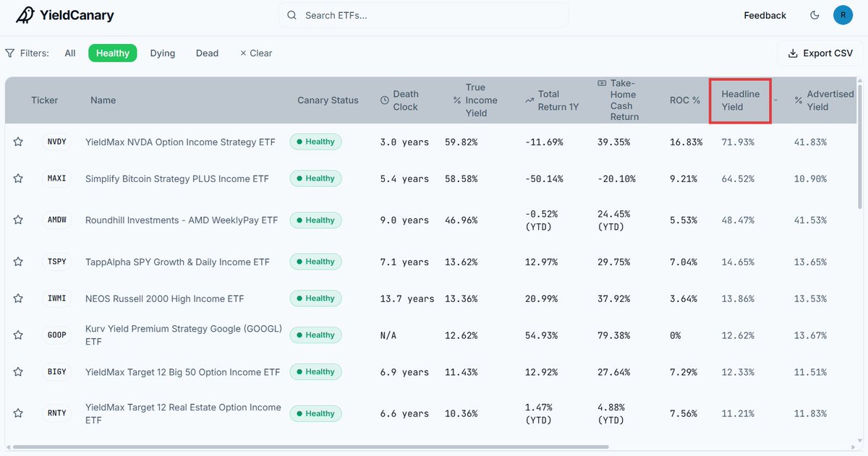Favorite AMDW with its star icon
The image size is (868, 456).
(18, 220)
